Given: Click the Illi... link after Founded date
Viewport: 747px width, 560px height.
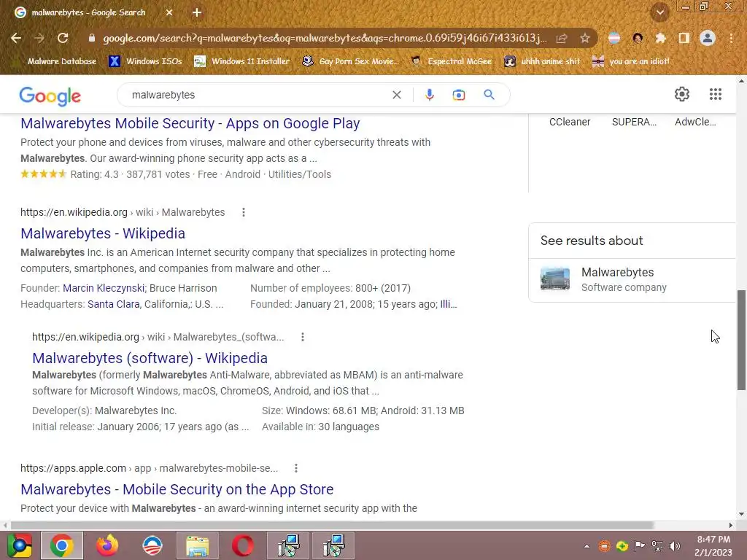Looking at the screenshot, I should tap(449, 304).
